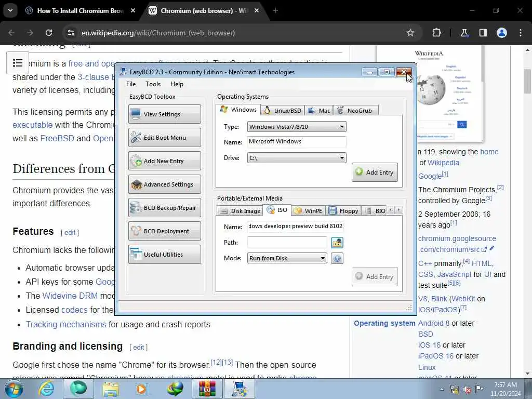Open site information icon in address bar
The width and height of the screenshot is (532, 399).
pyautogui.click(x=71, y=33)
